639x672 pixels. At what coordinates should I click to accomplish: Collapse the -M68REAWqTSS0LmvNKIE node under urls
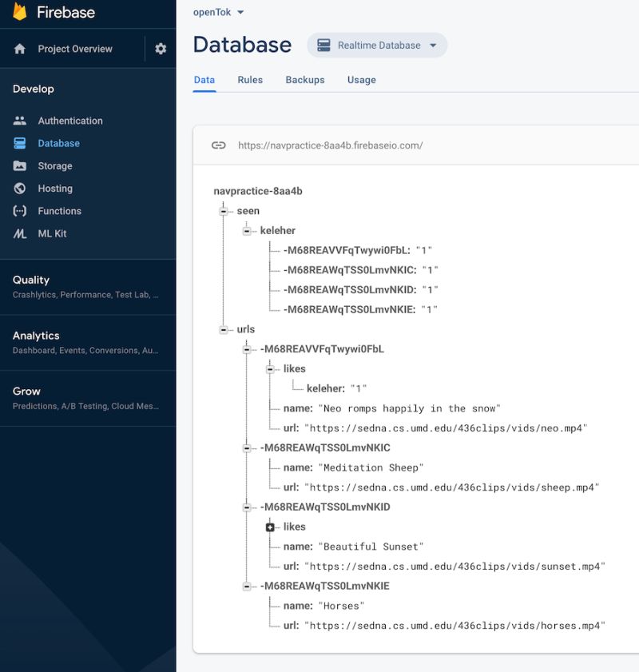(x=247, y=587)
